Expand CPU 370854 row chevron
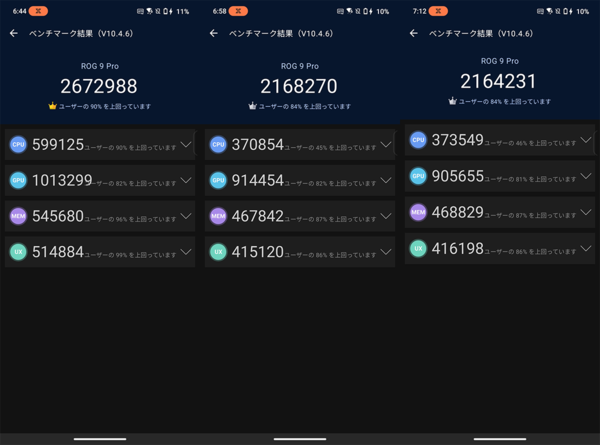This screenshot has height=445, width=600. 386,145
